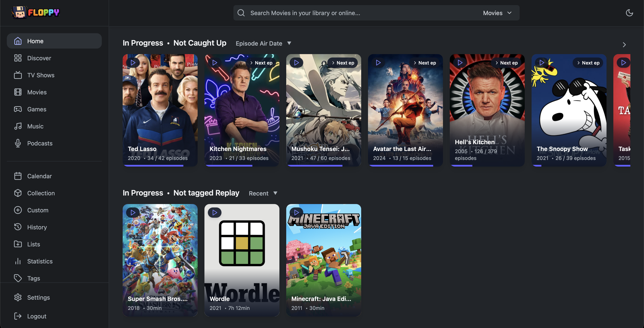The height and width of the screenshot is (328, 644).
Task: Click the In Progress Not Caught Up heading
Action: pos(174,43)
